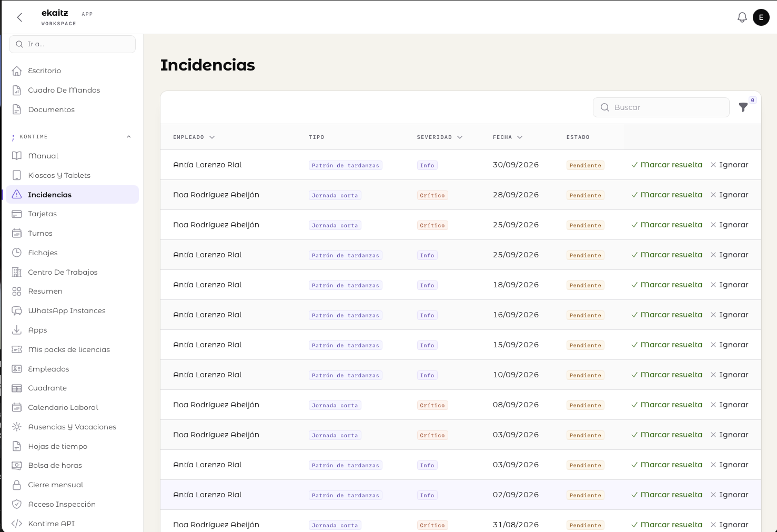777x532 pixels.
Task: Click the Centro De Trabajos building icon
Action: coord(17,272)
